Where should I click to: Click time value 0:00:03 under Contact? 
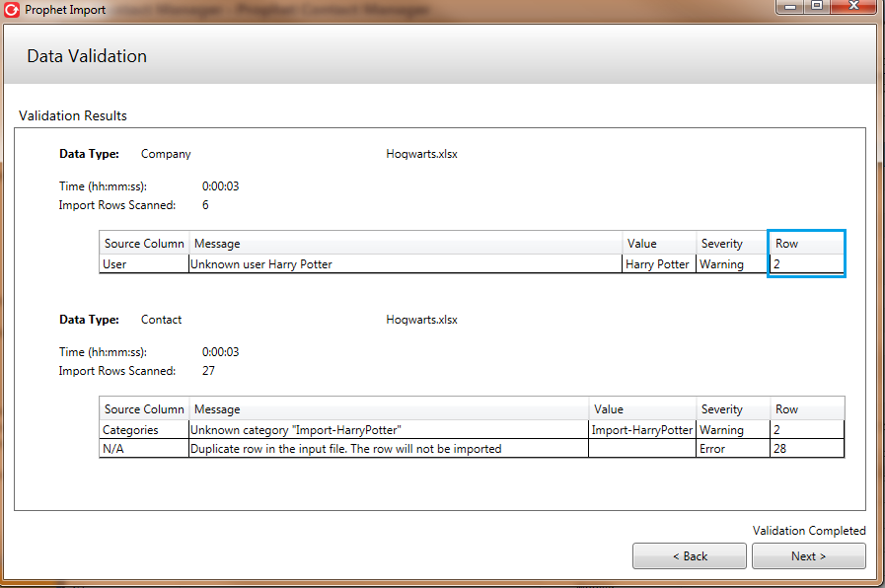[x=221, y=352]
